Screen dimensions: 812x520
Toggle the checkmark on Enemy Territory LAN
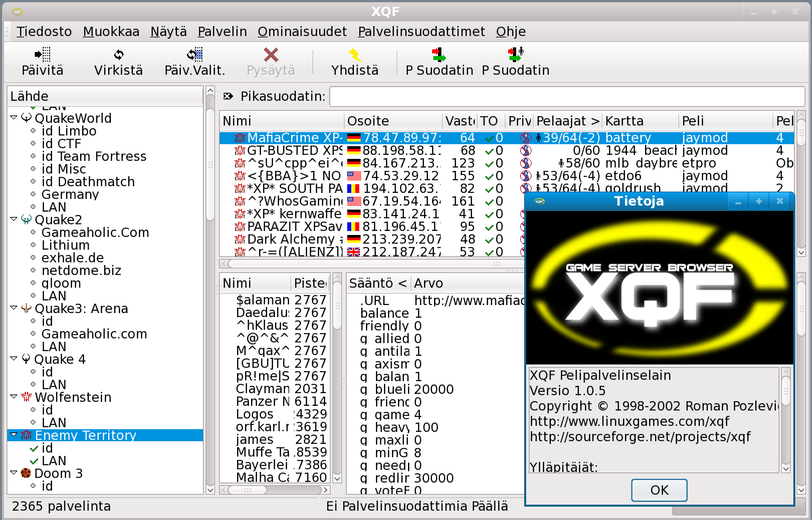[32, 461]
